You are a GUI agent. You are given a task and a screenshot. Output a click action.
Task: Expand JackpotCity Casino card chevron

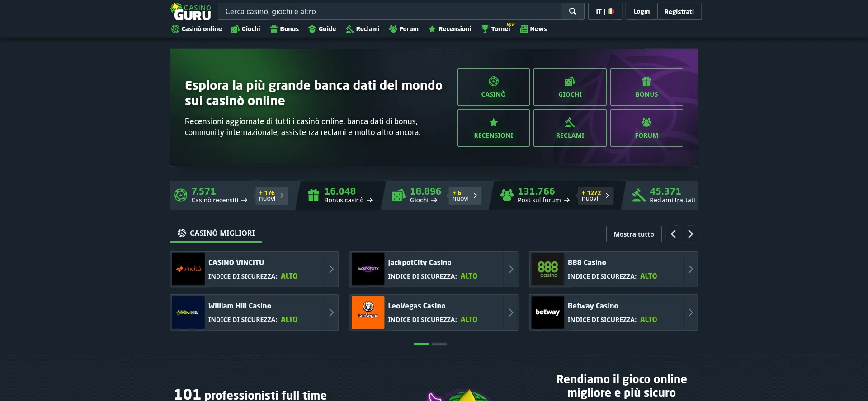coord(511,269)
